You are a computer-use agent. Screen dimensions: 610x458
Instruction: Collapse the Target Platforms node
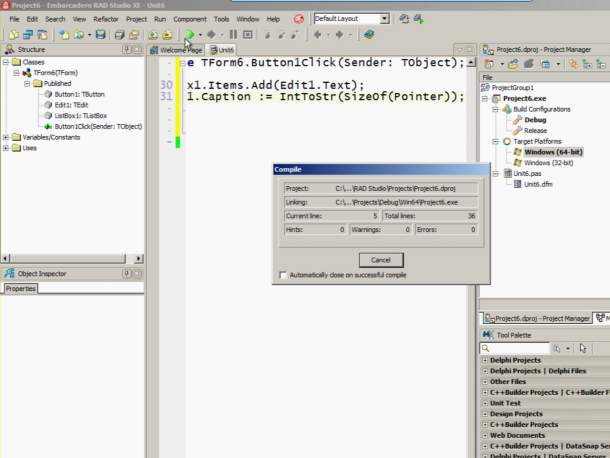[496, 142]
